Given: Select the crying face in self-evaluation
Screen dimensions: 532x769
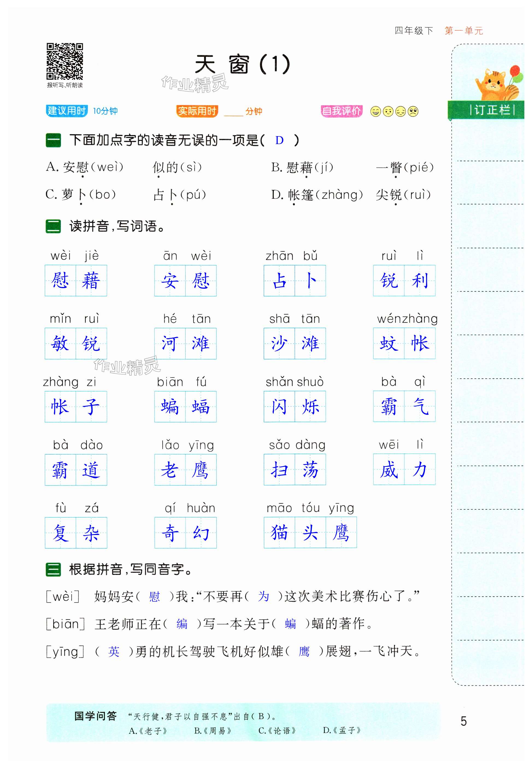Looking at the screenshot, I should 413,111.
